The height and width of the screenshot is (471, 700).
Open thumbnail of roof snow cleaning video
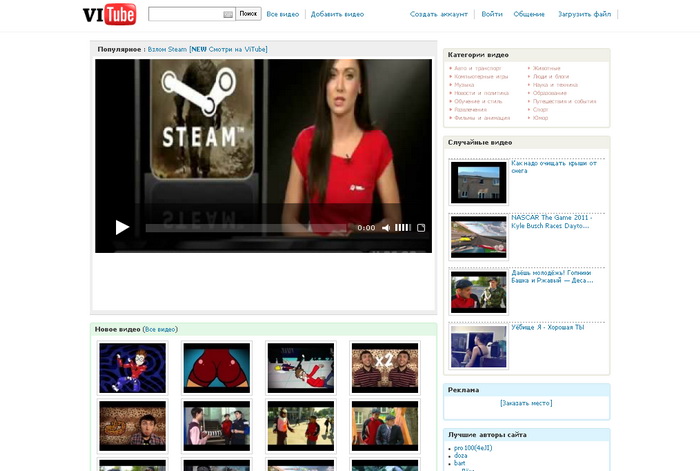[479, 183]
